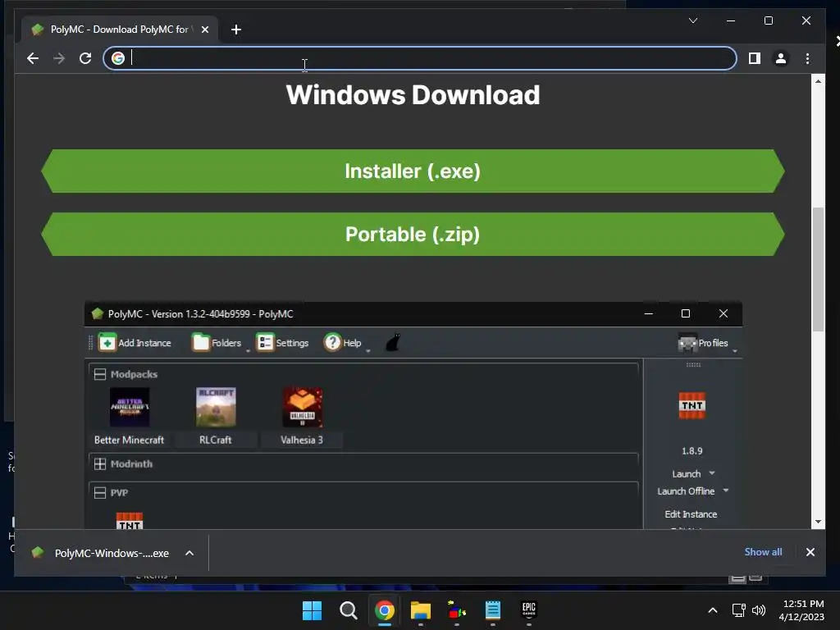Open the tab search chevron

(x=693, y=21)
